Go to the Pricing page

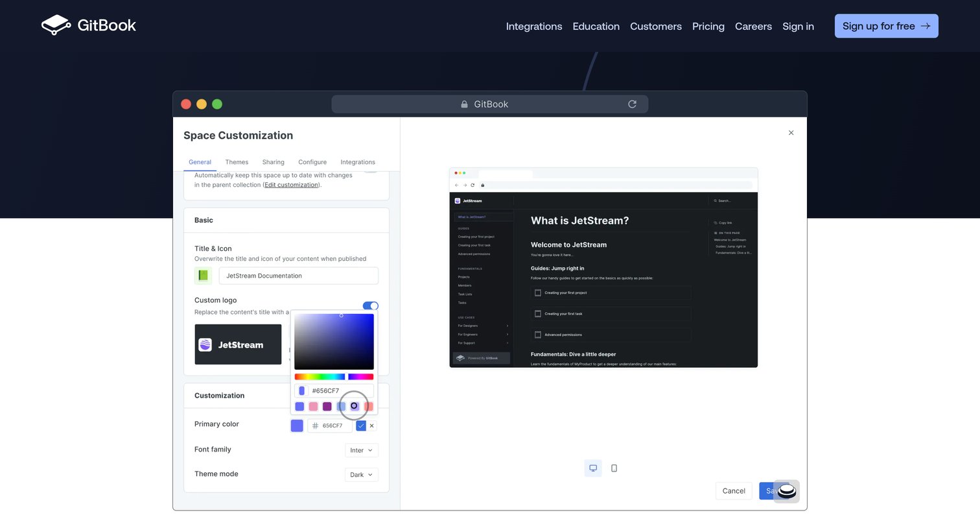point(708,26)
